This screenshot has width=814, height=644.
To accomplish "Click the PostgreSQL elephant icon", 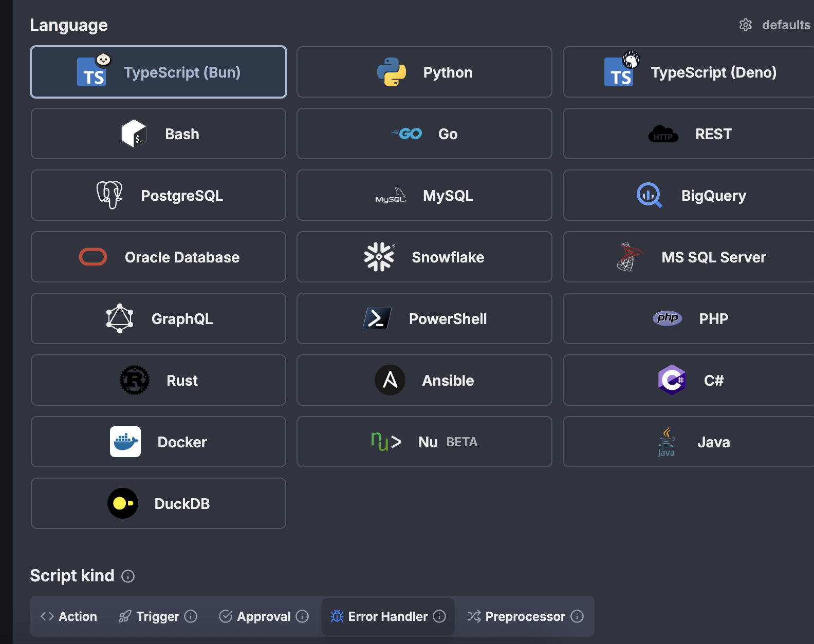I will pyautogui.click(x=109, y=195).
